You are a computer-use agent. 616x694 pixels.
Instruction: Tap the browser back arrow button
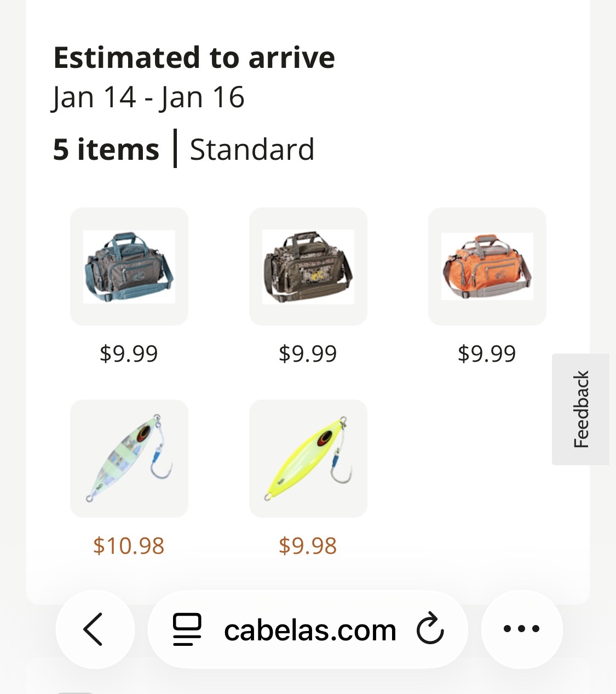click(94, 629)
